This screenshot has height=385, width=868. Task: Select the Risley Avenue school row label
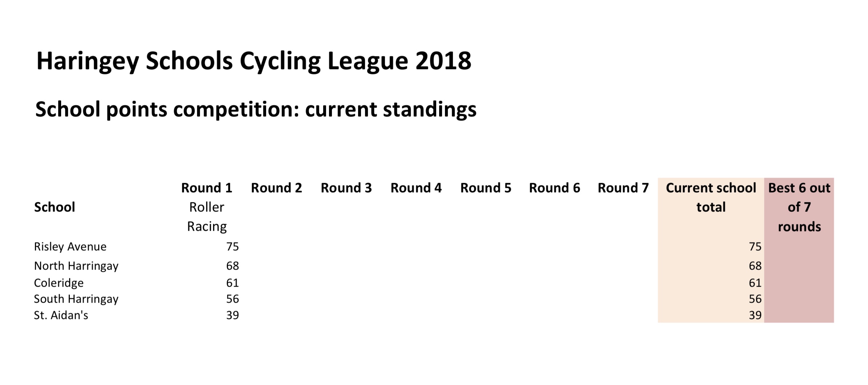70,247
